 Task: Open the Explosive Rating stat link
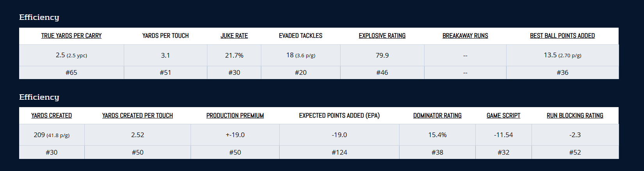pos(382,36)
